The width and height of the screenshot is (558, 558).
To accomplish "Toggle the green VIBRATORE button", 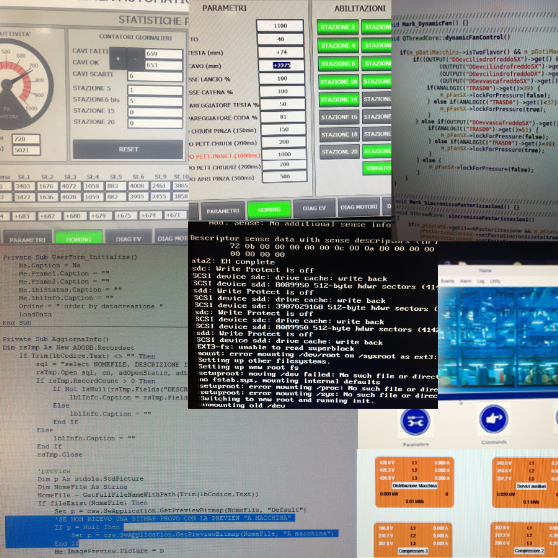I will pos(377,168).
